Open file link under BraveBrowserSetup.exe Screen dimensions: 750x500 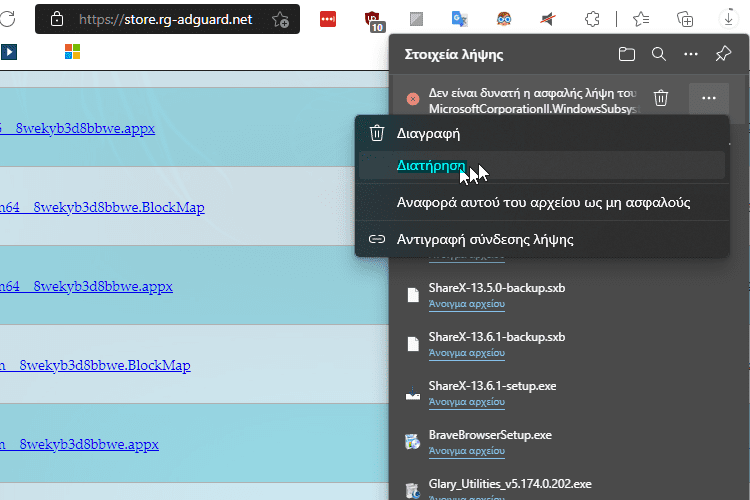pos(466,451)
